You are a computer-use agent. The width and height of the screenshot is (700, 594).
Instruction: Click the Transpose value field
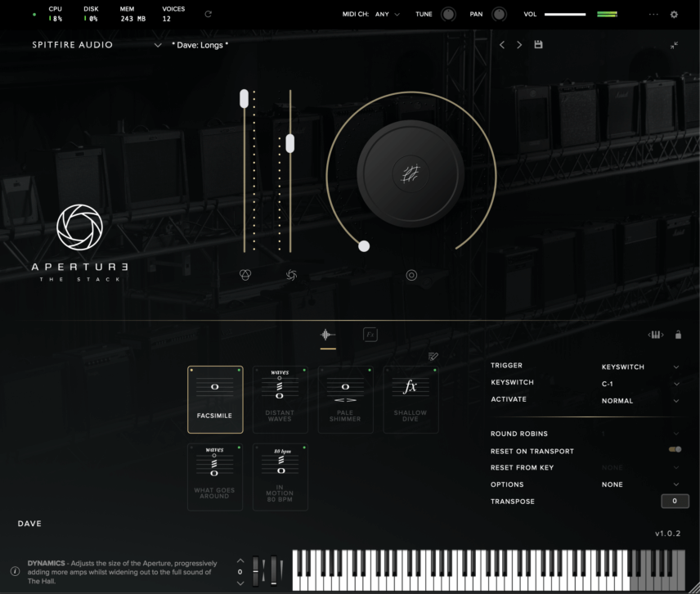coord(675,501)
